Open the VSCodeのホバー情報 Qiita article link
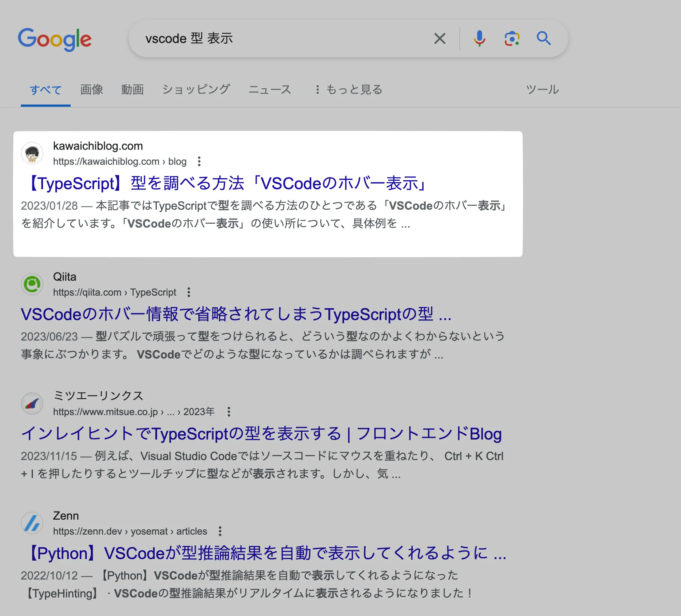This screenshot has width=681, height=616. pos(236,315)
